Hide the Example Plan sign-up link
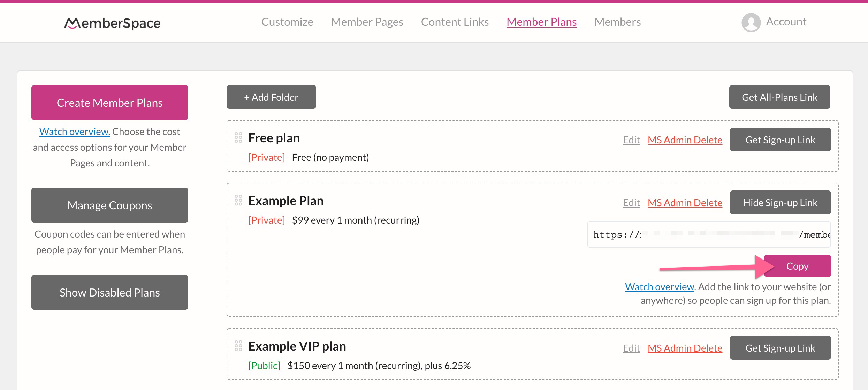 tap(780, 202)
